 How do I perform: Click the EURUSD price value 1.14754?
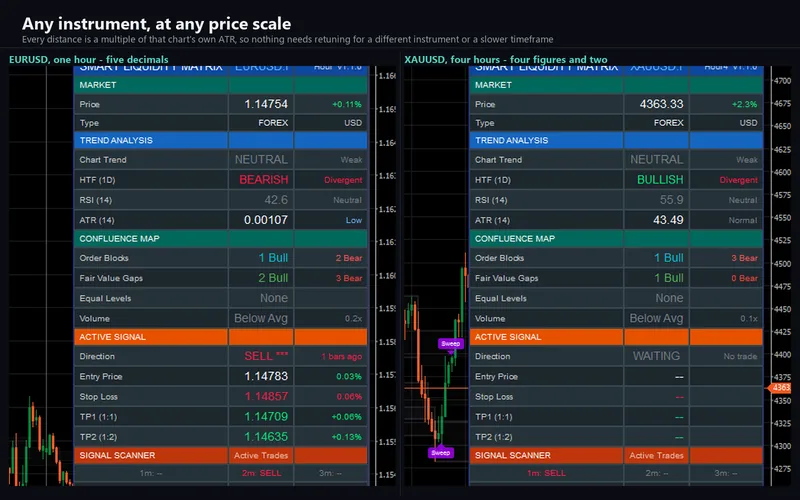[266, 104]
